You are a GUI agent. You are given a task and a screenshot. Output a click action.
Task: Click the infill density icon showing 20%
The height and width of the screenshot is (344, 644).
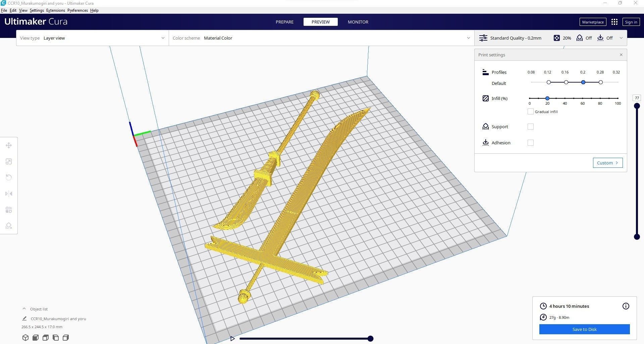(x=556, y=38)
